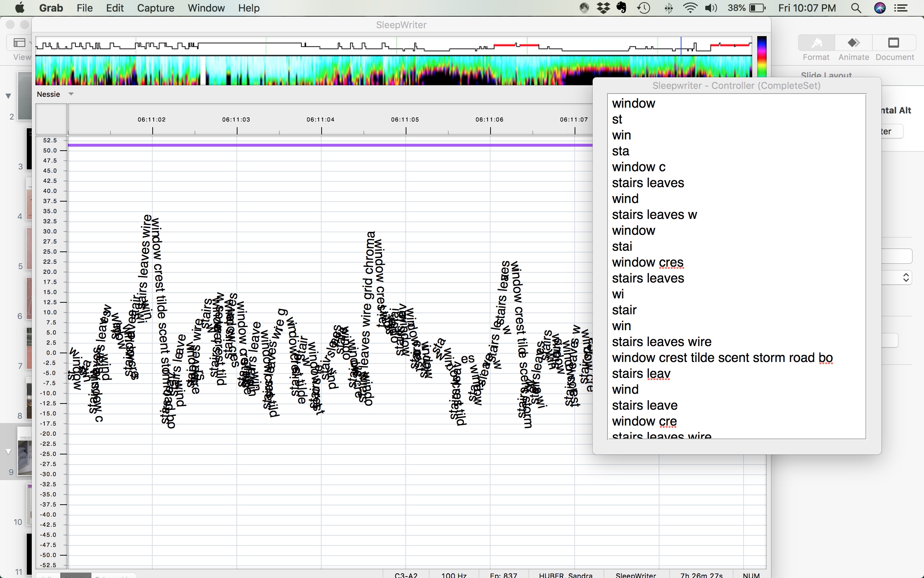Open the File menu
This screenshot has width=924, height=578.
(x=84, y=8)
